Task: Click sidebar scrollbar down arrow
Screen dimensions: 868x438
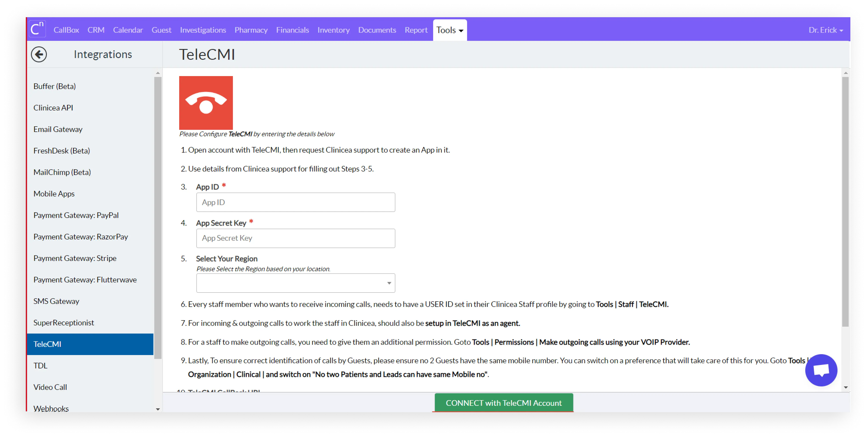Action: 158,409
